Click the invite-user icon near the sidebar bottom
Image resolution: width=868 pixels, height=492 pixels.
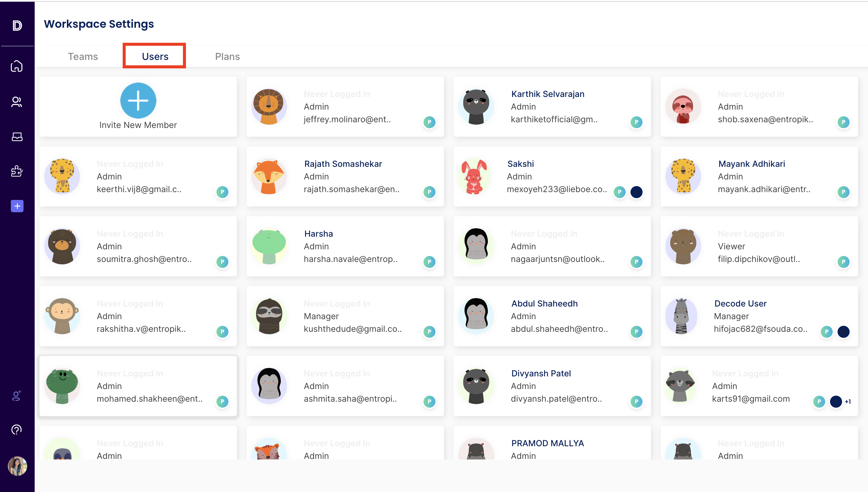click(x=17, y=395)
